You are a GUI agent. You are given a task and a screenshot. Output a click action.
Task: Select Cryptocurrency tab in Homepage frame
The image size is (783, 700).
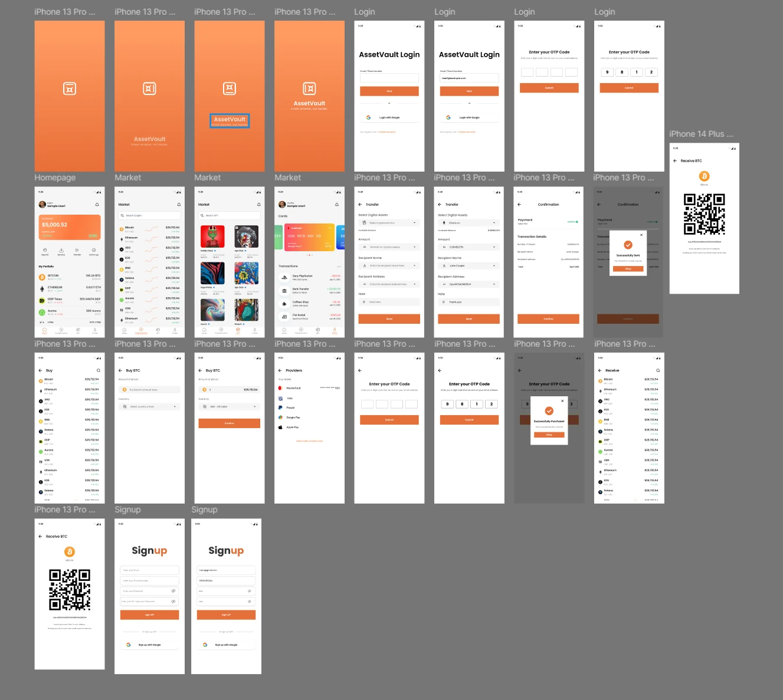[61, 331]
